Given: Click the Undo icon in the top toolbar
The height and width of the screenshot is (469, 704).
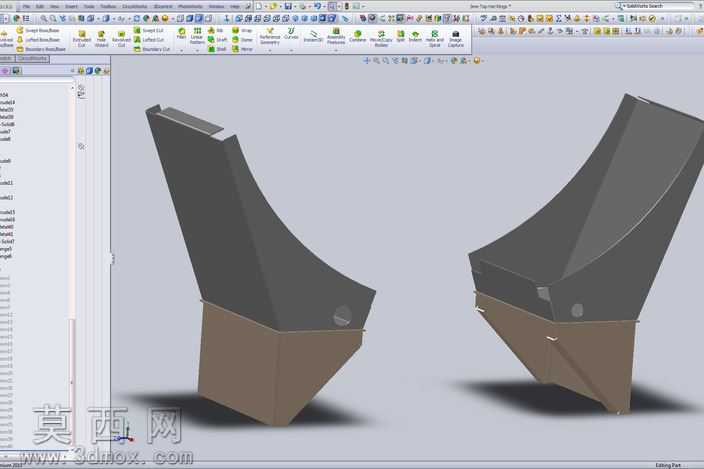Looking at the screenshot, I should pyautogui.click(x=317, y=6).
